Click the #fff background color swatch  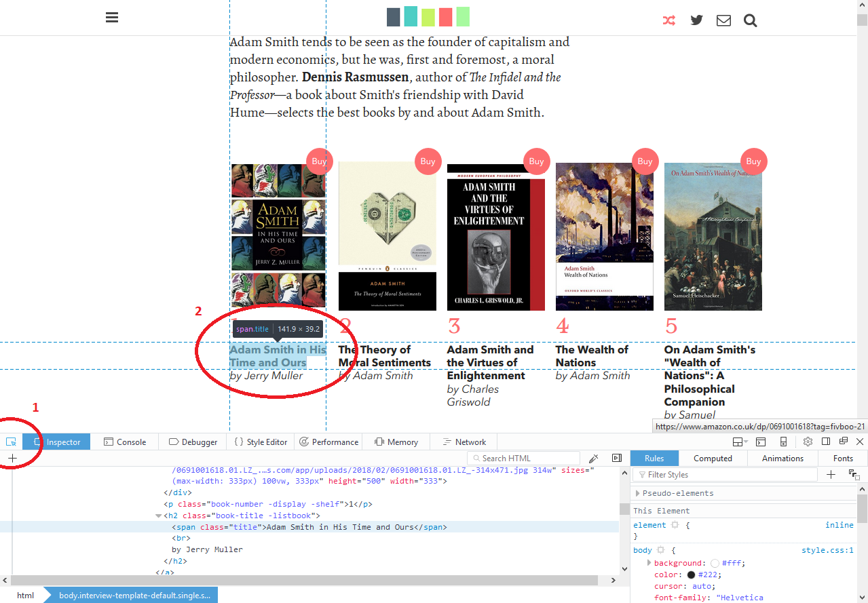(715, 563)
